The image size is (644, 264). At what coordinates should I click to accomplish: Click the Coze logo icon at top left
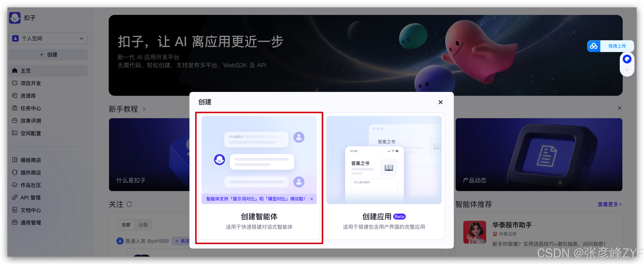pos(15,18)
